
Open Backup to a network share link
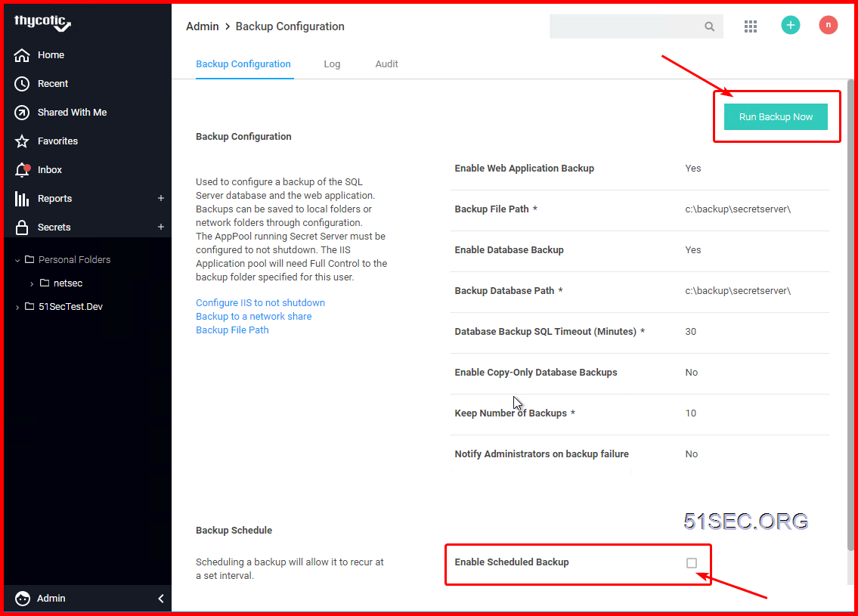[254, 316]
